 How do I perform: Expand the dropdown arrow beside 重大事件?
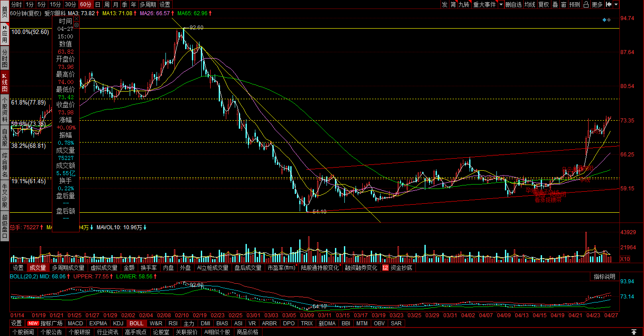pos(501,4)
